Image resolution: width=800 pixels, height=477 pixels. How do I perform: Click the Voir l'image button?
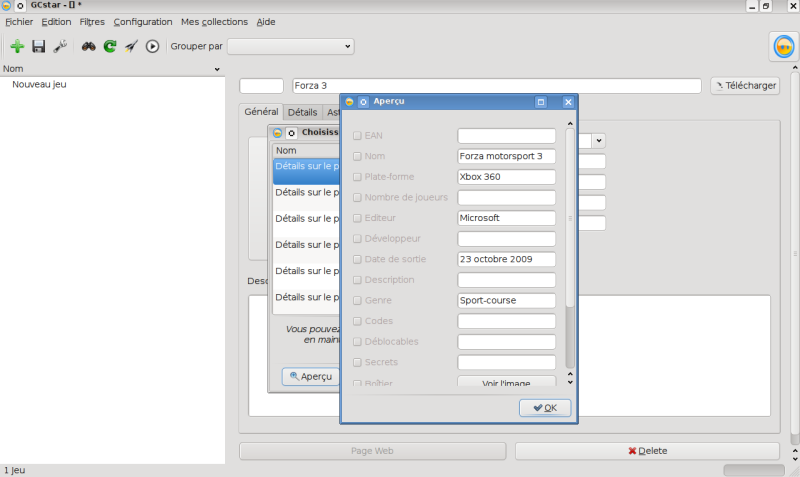coord(506,381)
